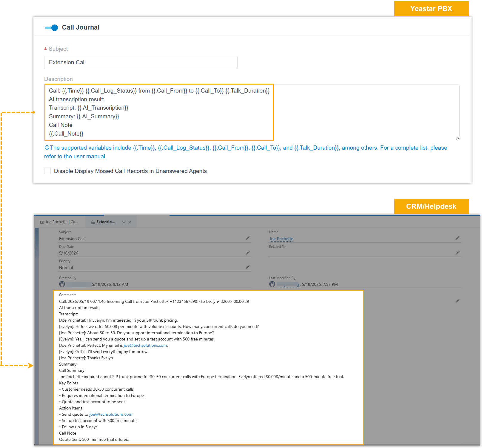The width and height of the screenshot is (482, 448).
Task: Expand the dropdown chevron on Extensio tab
Action: [x=124, y=222]
